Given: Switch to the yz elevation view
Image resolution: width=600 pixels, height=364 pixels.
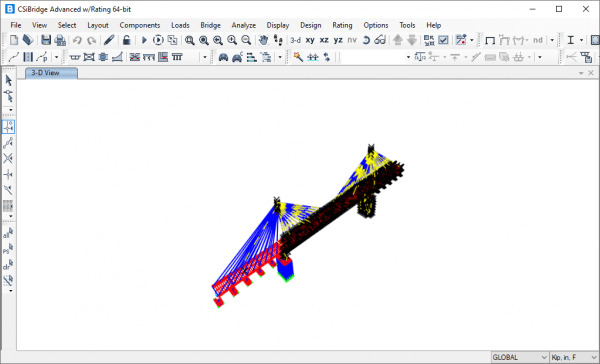Looking at the screenshot, I should [x=338, y=40].
